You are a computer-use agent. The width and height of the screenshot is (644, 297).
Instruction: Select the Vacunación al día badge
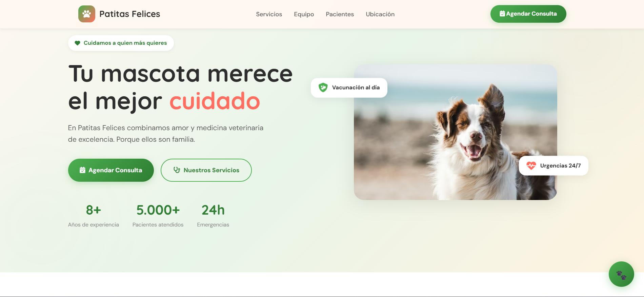[349, 87]
